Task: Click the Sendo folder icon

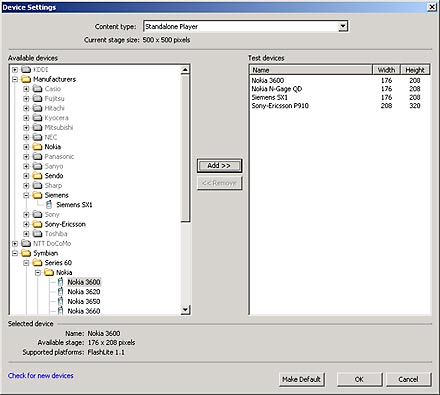Action: 38,176
